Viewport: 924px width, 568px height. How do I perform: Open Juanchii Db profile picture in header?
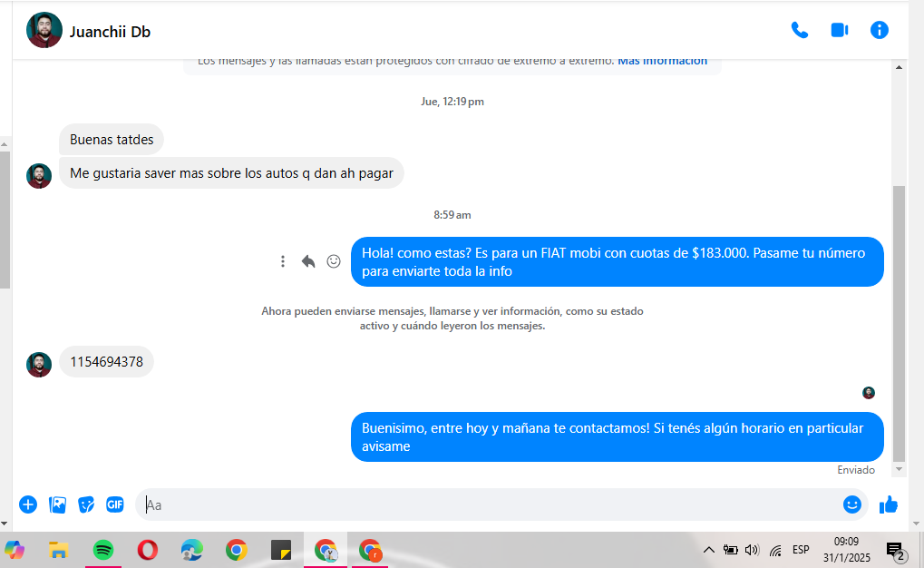pos(44,30)
